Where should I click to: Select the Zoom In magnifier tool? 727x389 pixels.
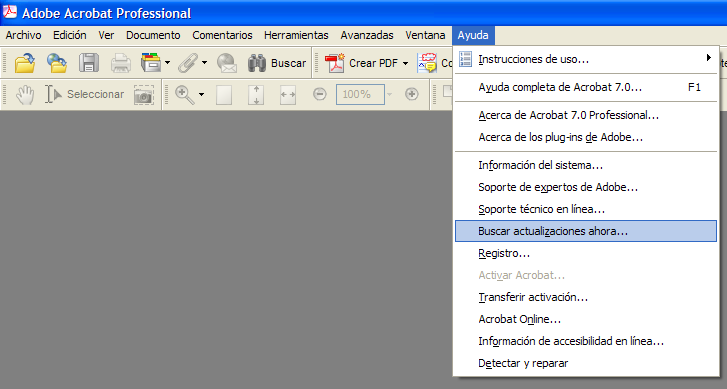(x=185, y=94)
